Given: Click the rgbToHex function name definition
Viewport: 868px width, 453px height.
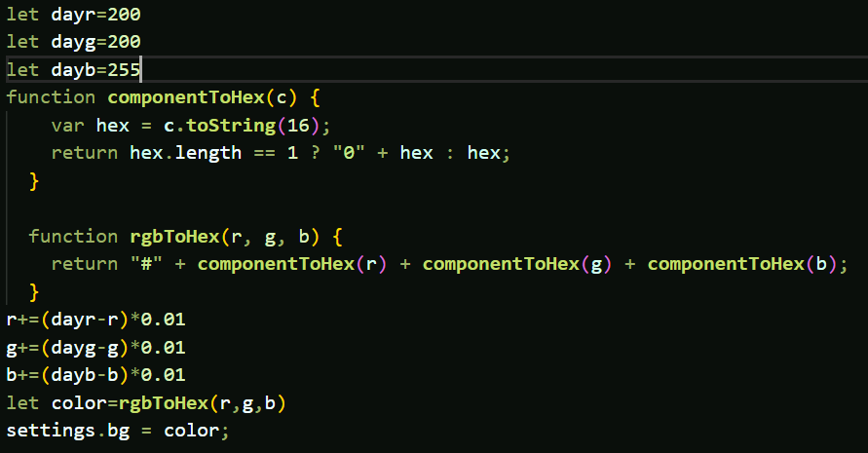Looking at the screenshot, I should [175, 237].
